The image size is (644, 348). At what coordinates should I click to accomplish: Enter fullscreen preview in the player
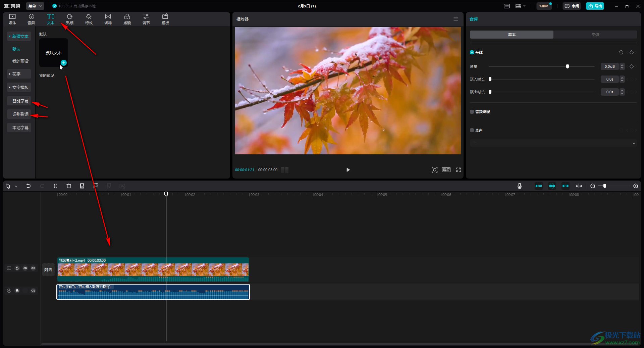tap(459, 170)
